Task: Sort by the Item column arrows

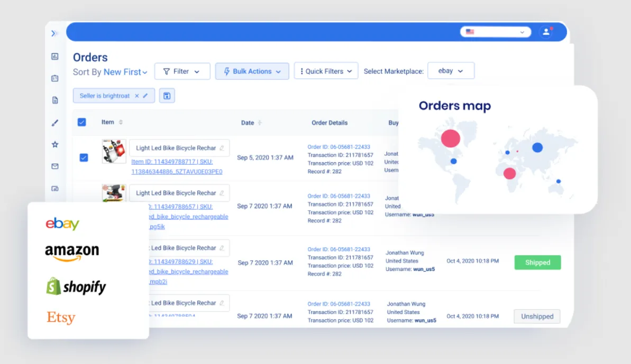Action: (121, 122)
